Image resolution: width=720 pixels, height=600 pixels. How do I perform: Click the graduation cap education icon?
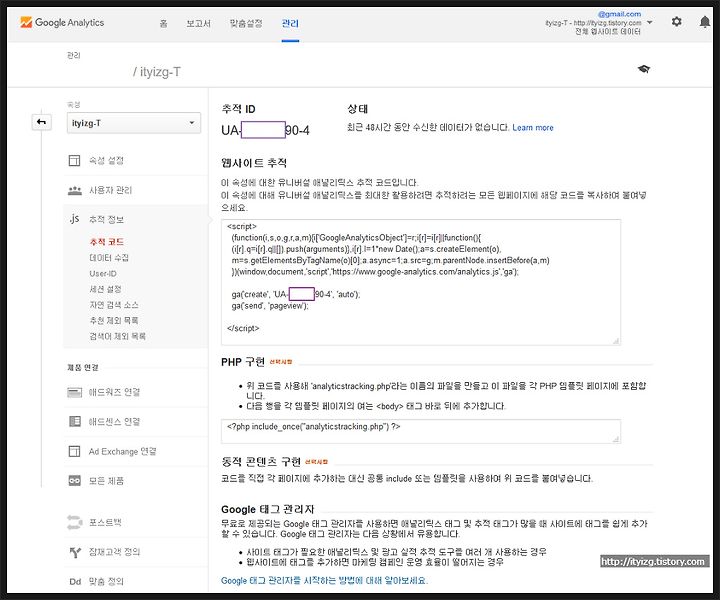pos(644,69)
